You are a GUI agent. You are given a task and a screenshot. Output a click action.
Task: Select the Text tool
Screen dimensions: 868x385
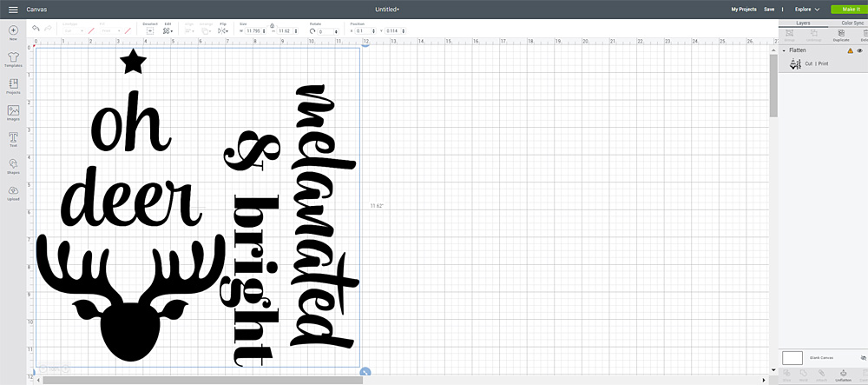coord(13,139)
